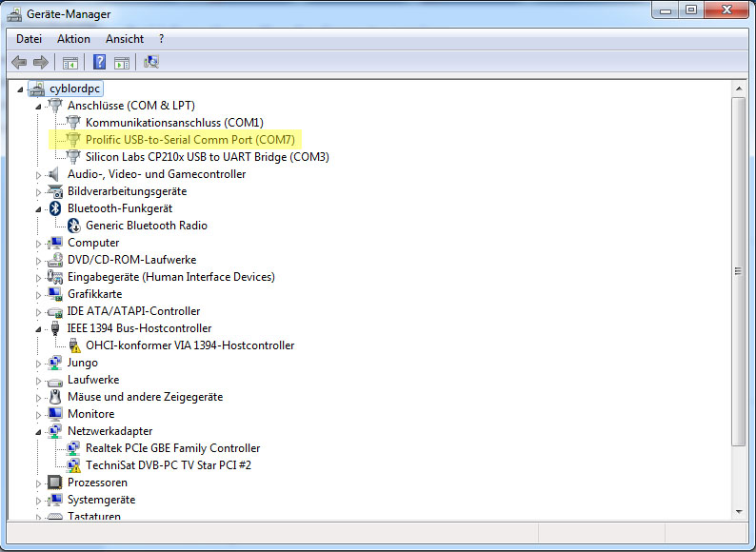Screen dimensions: 756x552
Task: Expand the Grafikkarte branch arrow
Action: tap(39, 295)
